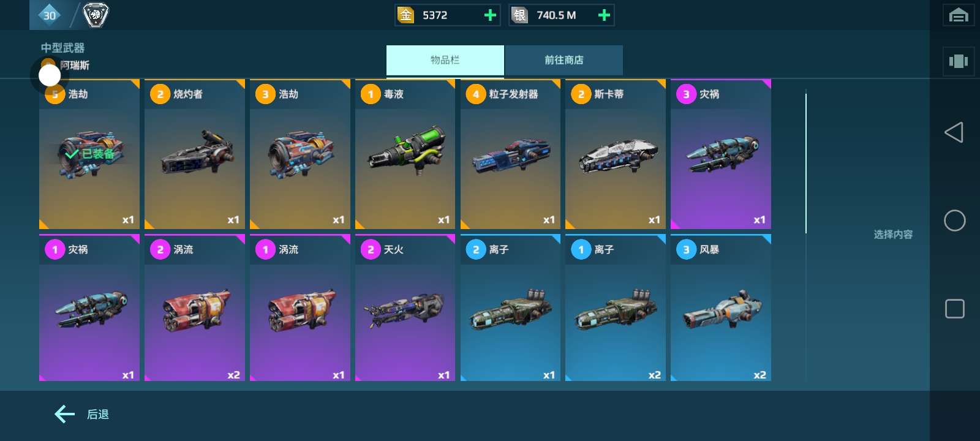
Task: Tap the Android recent apps square button
Action: click(955, 309)
